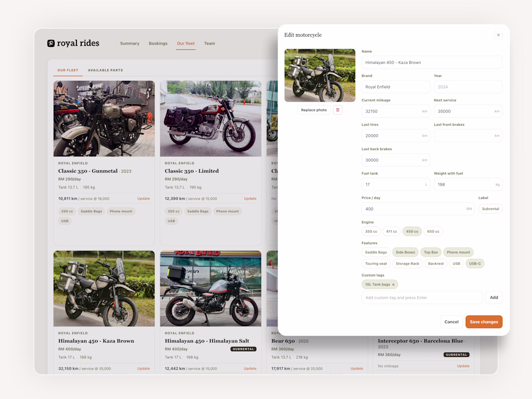Open Classic 350 - Gunmetal card photo
Screen dimensions: 532x399
pyautogui.click(x=104, y=118)
